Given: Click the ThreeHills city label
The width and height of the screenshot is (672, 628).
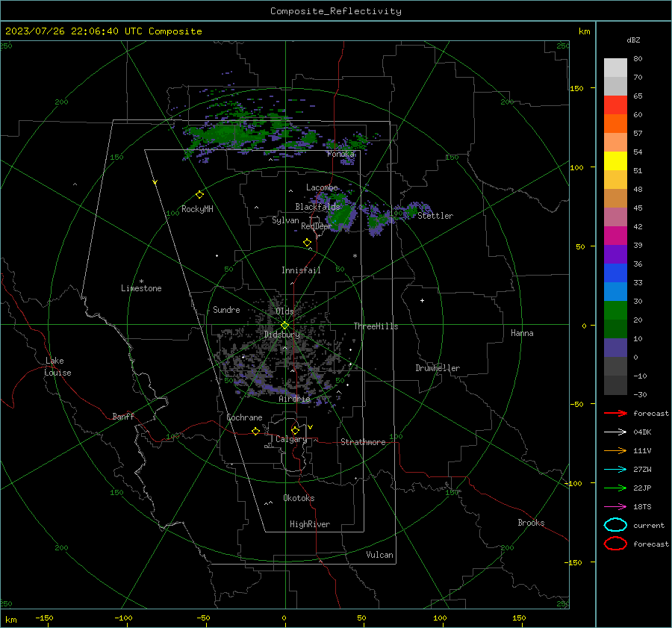Looking at the screenshot, I should [x=376, y=326].
